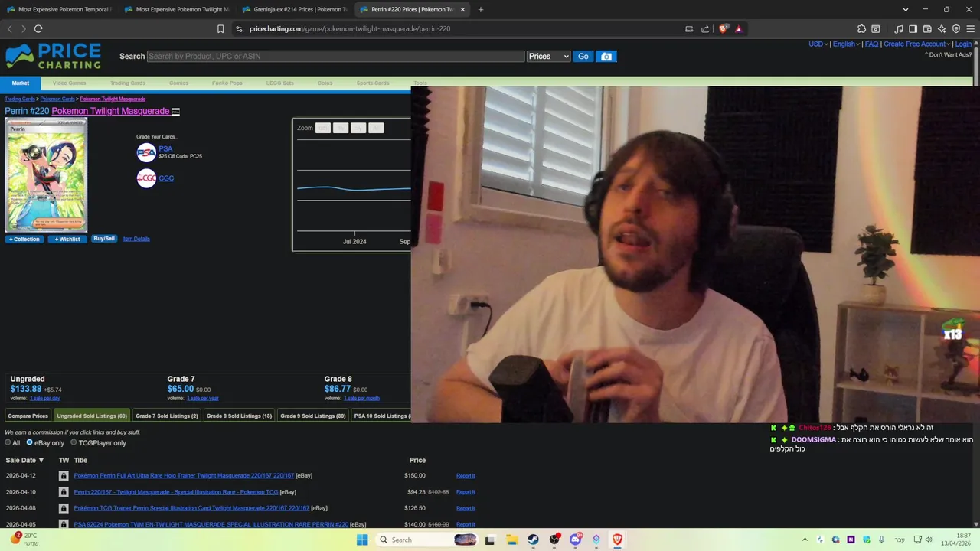The width and height of the screenshot is (980, 551).
Task: Open the browser tab list chevron
Action: (906, 9)
